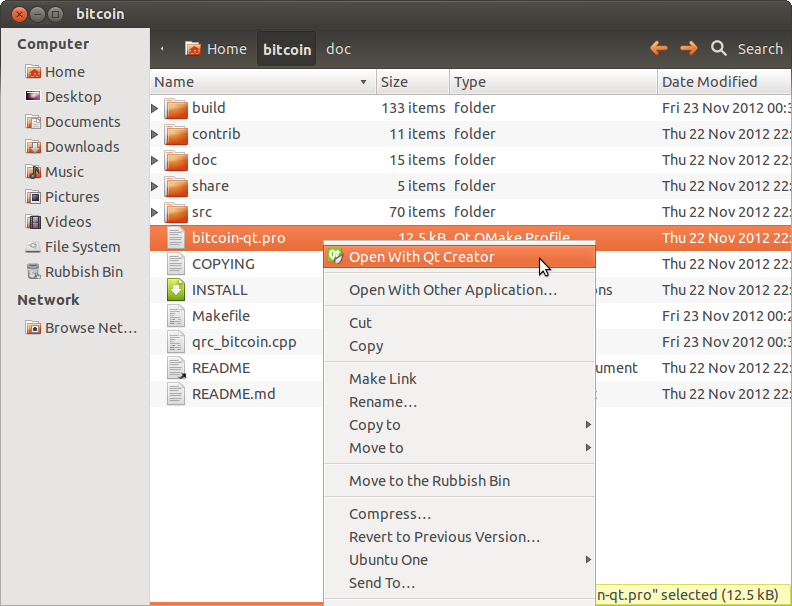The image size is (792, 606).
Task: Expand the build folder tree
Action: click(155, 108)
